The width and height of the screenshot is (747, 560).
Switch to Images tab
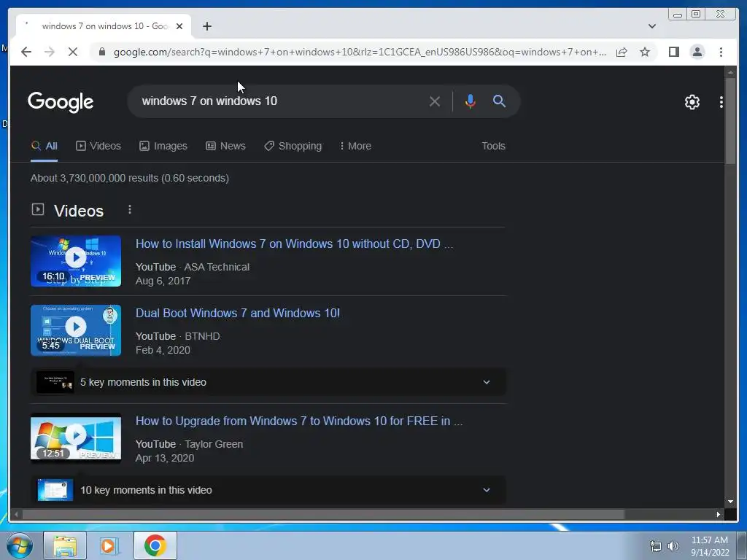[163, 146]
